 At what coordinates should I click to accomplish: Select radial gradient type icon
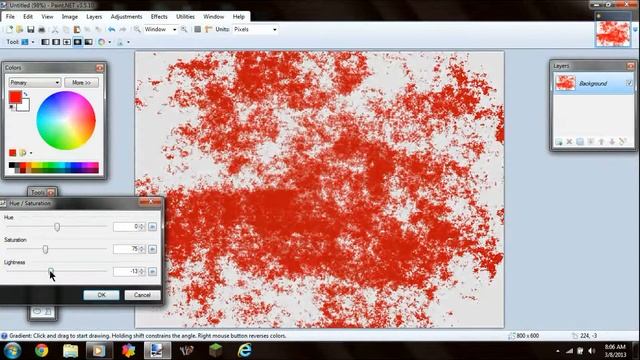77,42
